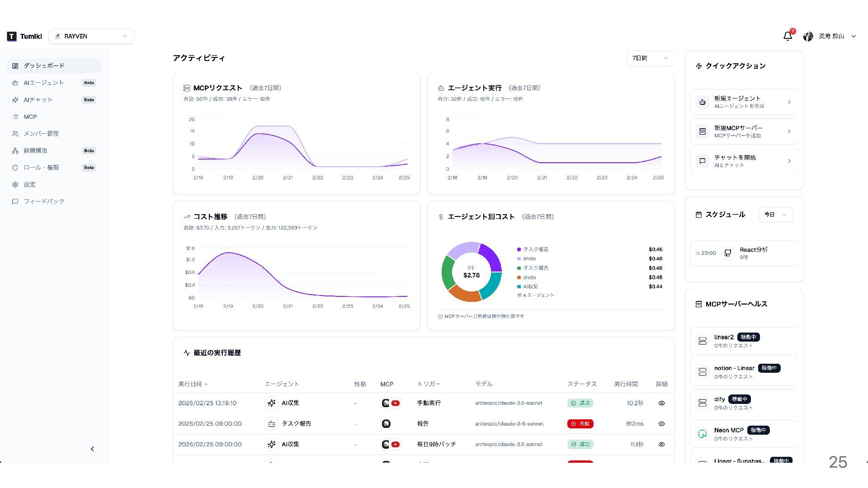View details of the 13:19:10 execution
Screen dimensions: 868x488
(x=661, y=403)
